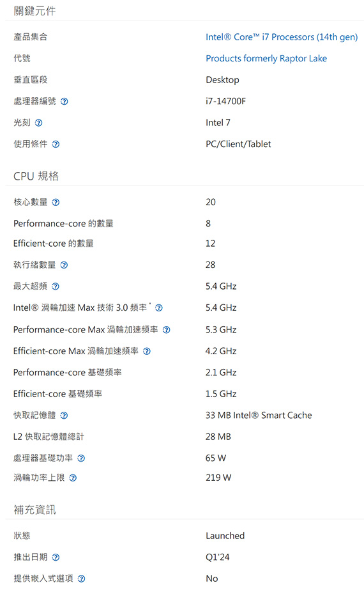Click help icon for Performance-core Max 渦輪加速頻率
The image size is (364, 594).
(x=167, y=330)
